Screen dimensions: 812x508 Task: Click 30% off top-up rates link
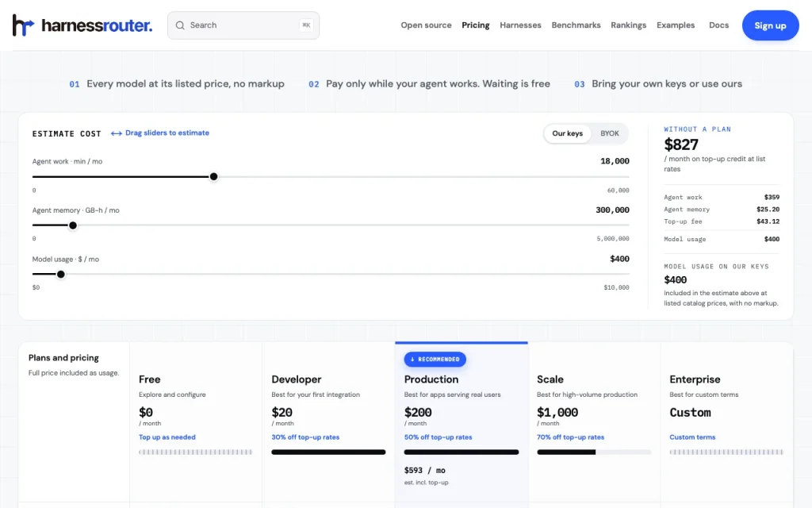tap(305, 437)
